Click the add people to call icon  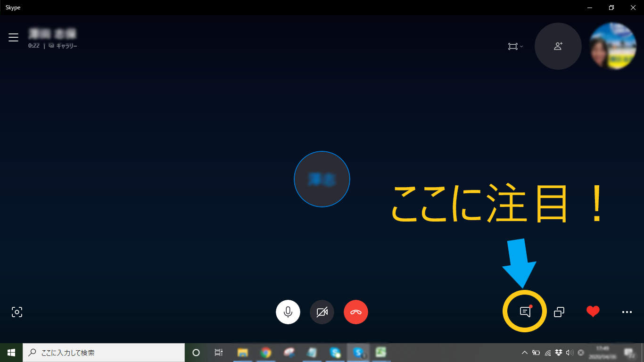pyautogui.click(x=558, y=46)
